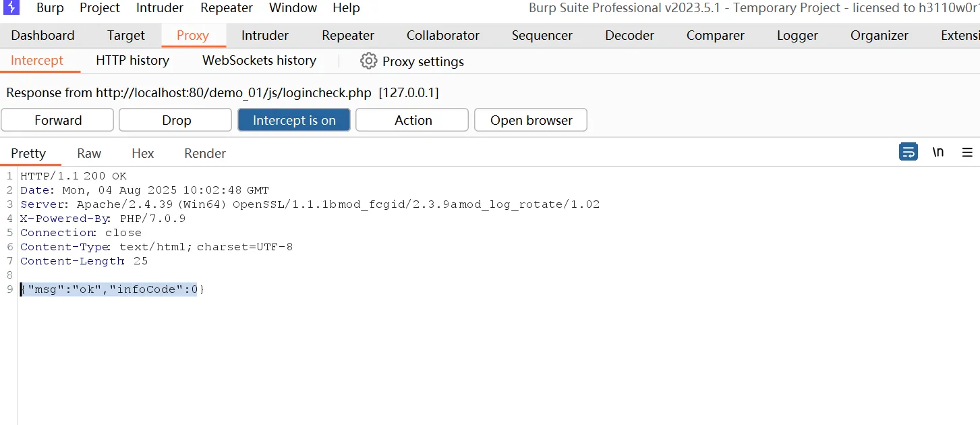Open the editor hamburger options menu

(x=967, y=152)
